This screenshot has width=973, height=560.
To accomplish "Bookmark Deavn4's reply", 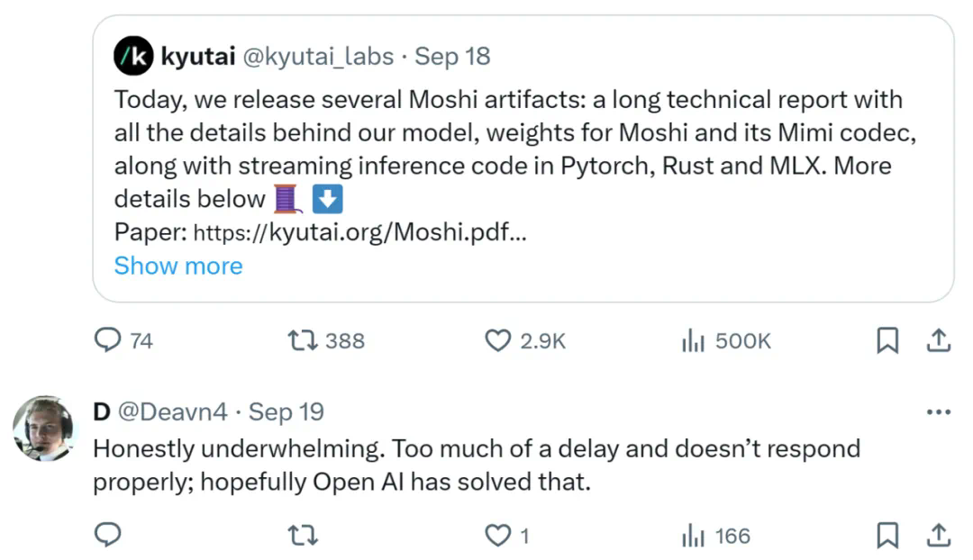I will (887, 536).
